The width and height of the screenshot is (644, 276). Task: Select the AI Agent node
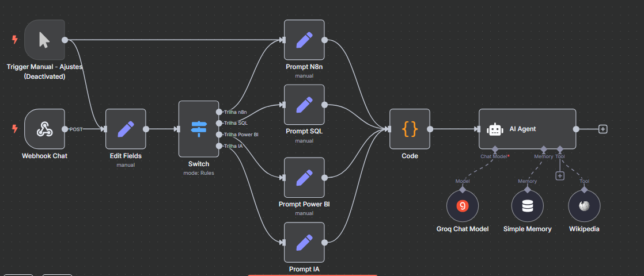(528, 129)
